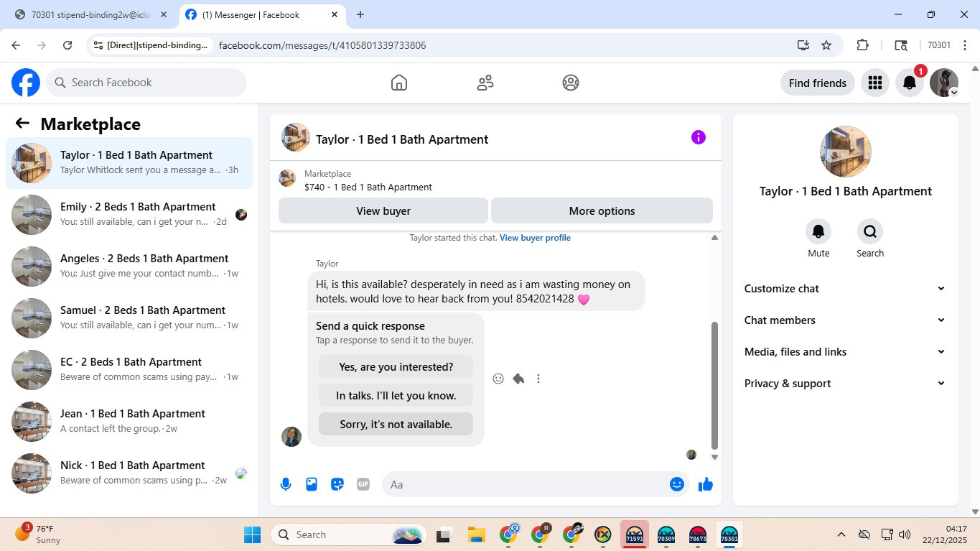The width and height of the screenshot is (980, 551).
Task: Open Emily 2 Beds 1 Bath conversation
Action: 129,215
